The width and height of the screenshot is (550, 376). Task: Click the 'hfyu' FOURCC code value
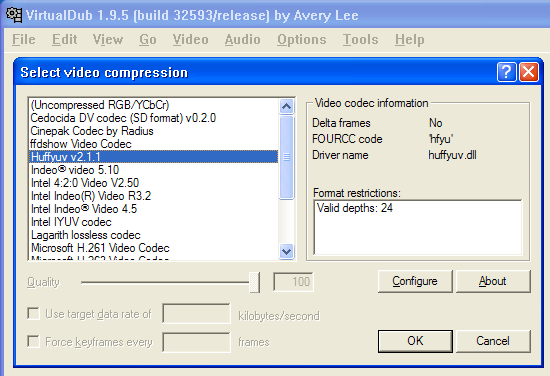point(441,139)
